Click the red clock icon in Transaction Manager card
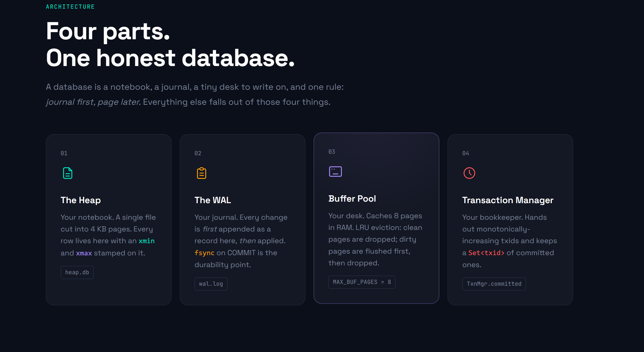This screenshot has width=644, height=352. (469, 173)
